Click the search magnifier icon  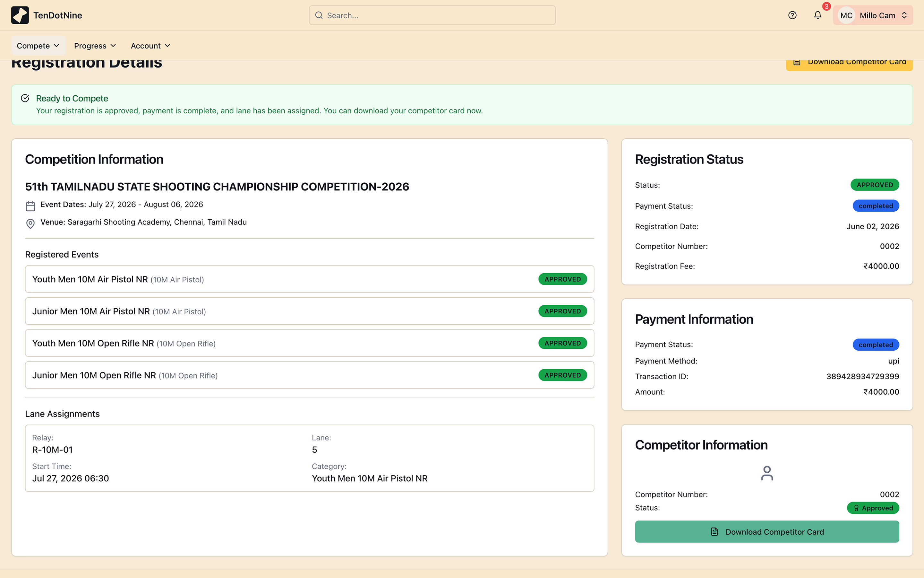tap(319, 15)
